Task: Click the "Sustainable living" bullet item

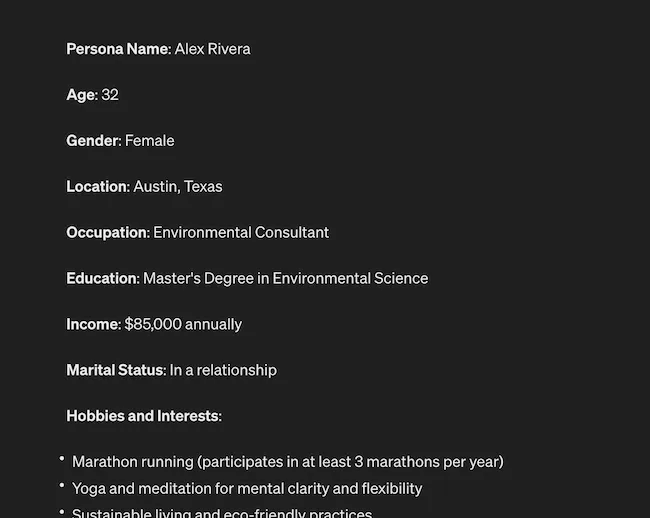Action: pos(222,513)
